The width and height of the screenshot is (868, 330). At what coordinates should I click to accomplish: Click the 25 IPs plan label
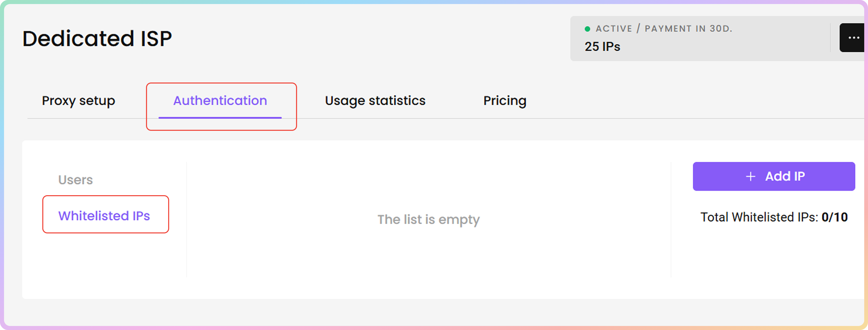(x=602, y=47)
